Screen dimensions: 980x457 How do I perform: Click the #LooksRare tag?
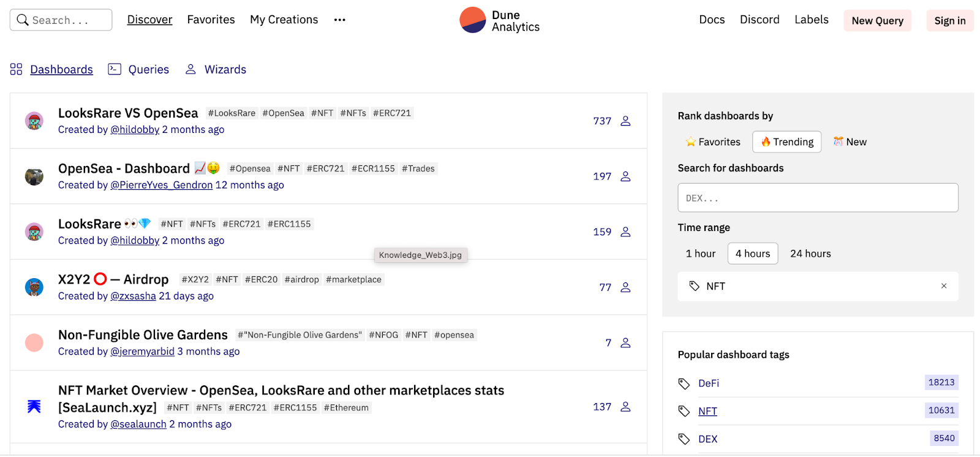[232, 113]
